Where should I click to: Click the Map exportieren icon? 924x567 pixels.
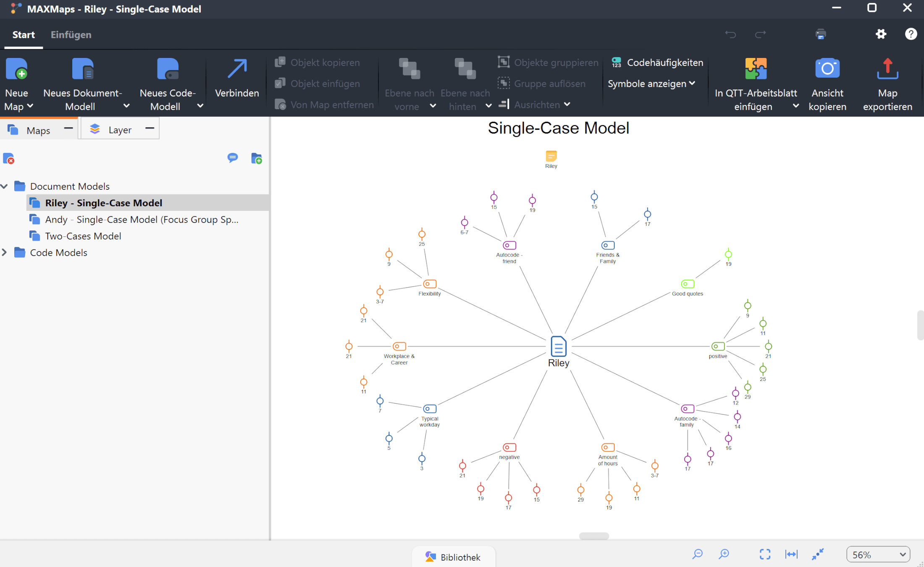[887, 68]
